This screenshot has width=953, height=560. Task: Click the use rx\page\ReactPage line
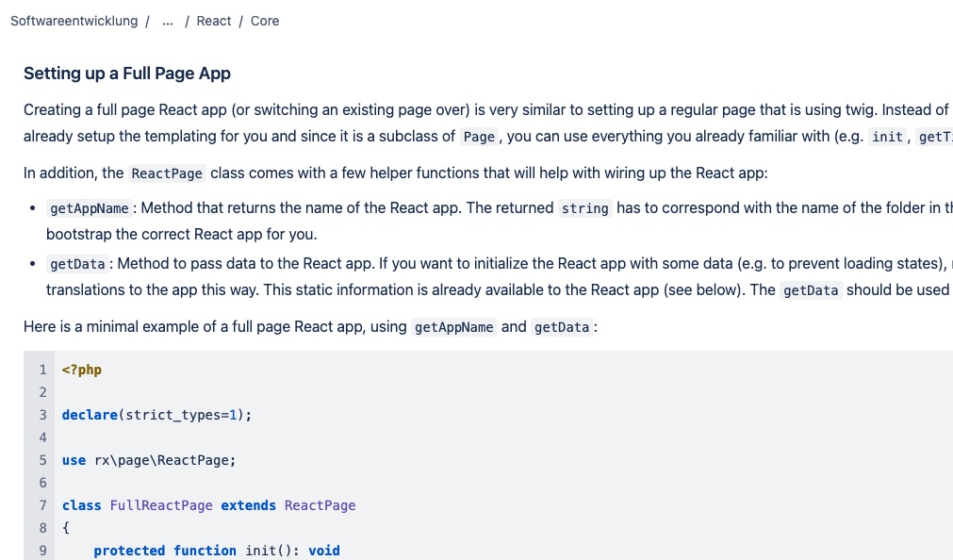pyautogui.click(x=149, y=460)
